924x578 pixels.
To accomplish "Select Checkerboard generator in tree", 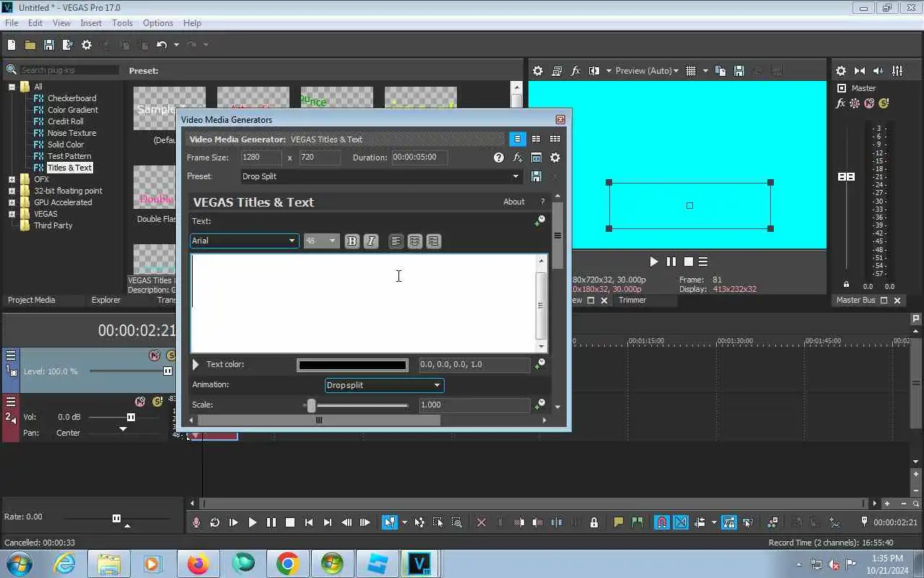I will [71, 98].
